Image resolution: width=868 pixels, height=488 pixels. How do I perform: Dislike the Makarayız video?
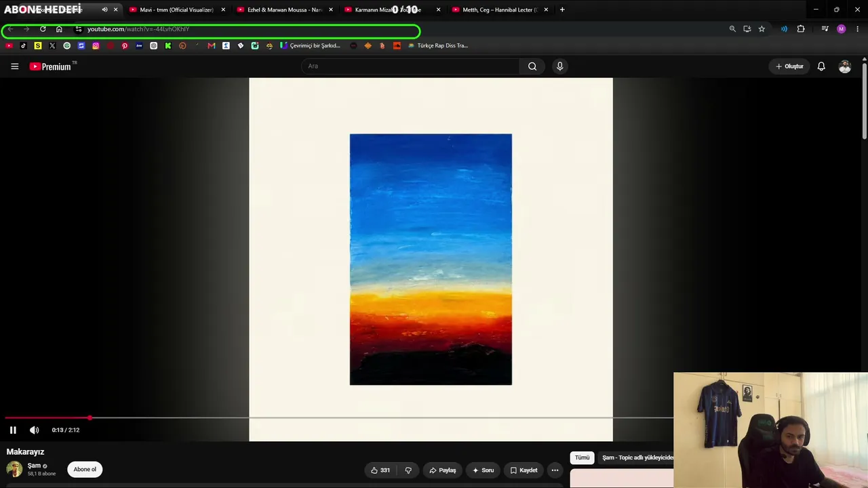(408, 470)
